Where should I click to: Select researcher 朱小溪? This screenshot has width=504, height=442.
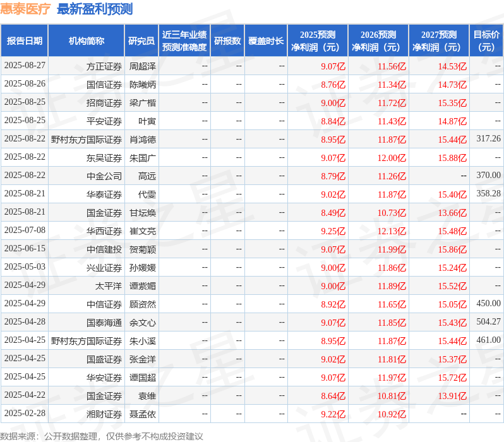click(142, 342)
